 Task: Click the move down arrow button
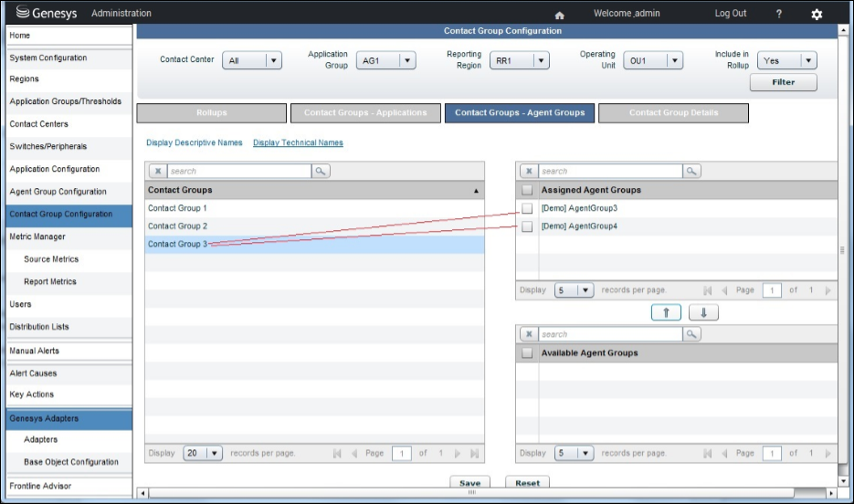point(703,312)
